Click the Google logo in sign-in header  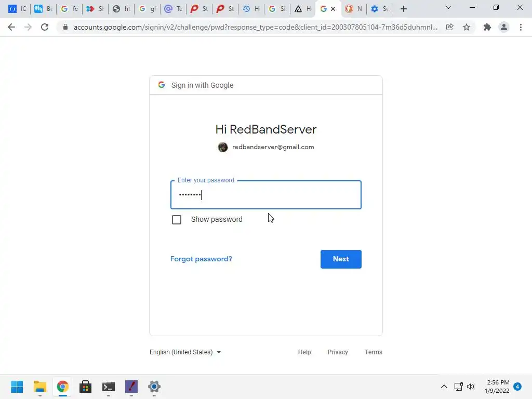coord(162,85)
